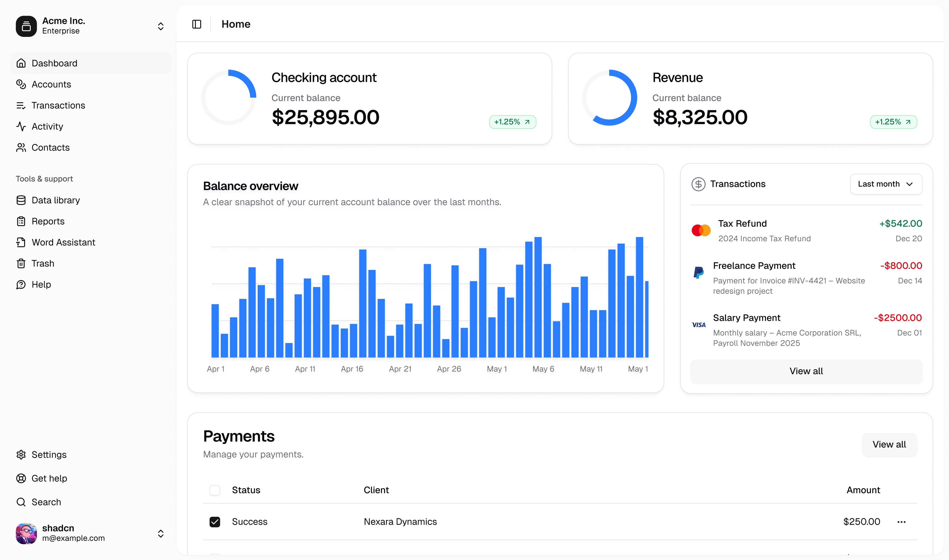
Task: Open the Data library database icon
Action: pyautogui.click(x=21, y=200)
